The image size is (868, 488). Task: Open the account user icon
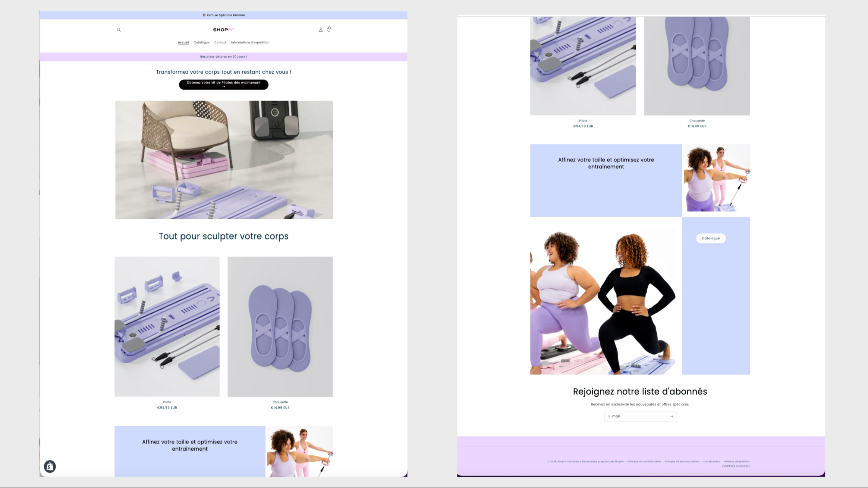(320, 30)
